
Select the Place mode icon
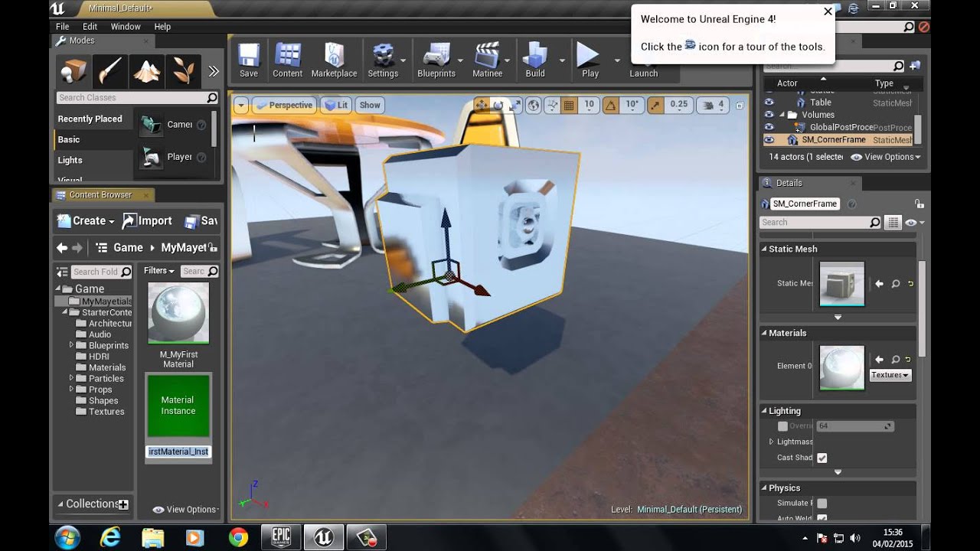tap(73, 72)
